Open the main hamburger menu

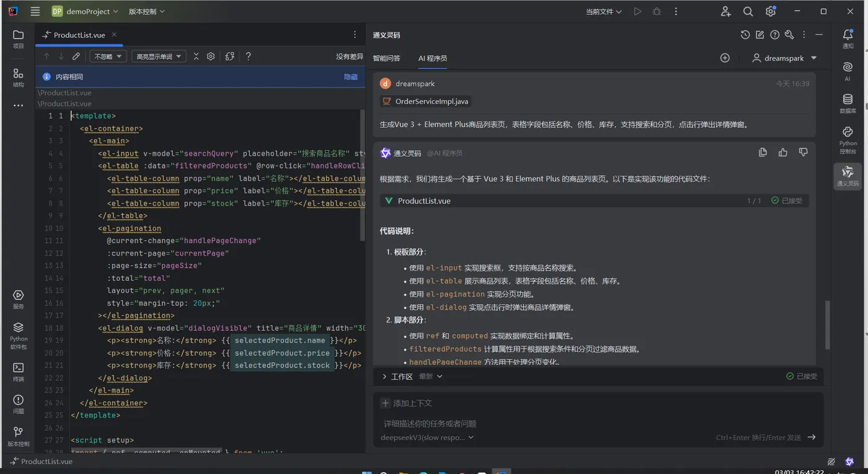click(x=35, y=11)
